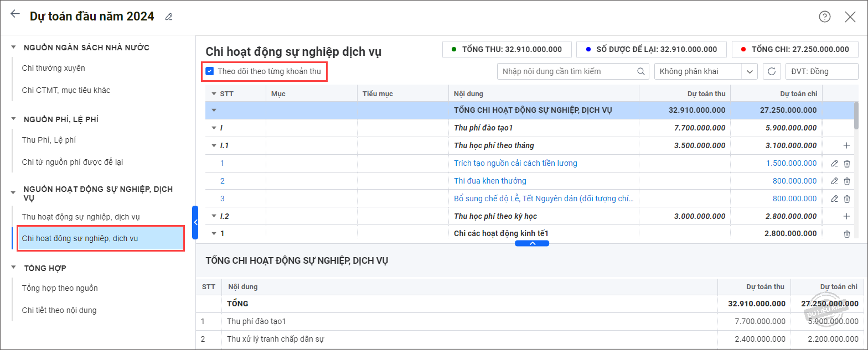Open Chi thường xuyên in sidebar
The height and width of the screenshot is (350, 868).
(53, 68)
